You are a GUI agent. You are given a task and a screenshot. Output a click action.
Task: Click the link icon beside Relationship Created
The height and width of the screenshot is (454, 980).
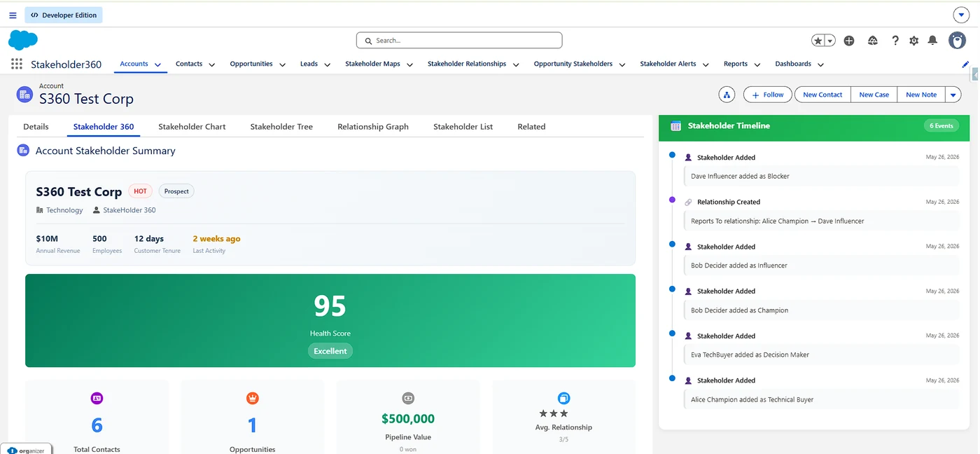688,202
